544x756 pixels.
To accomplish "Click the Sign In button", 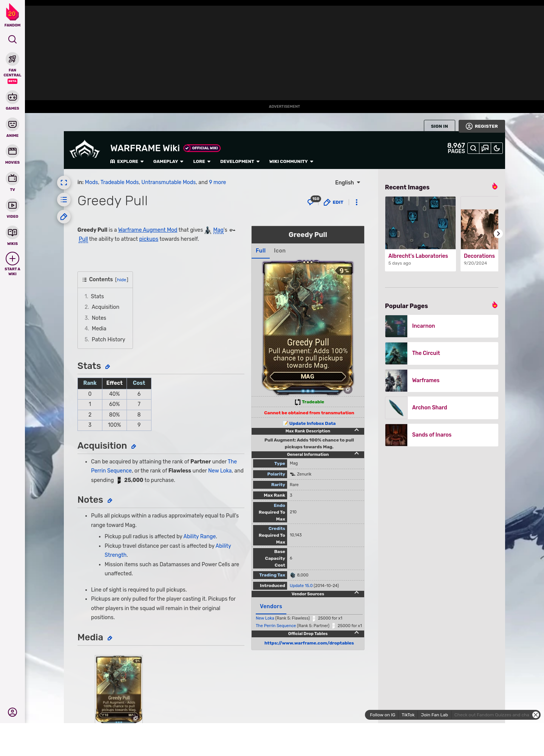I will (x=439, y=126).
